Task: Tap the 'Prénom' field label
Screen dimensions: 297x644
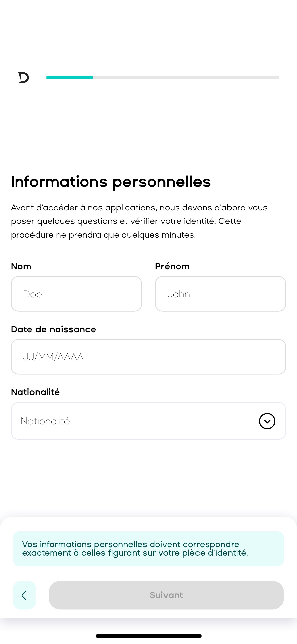Action: point(172,266)
